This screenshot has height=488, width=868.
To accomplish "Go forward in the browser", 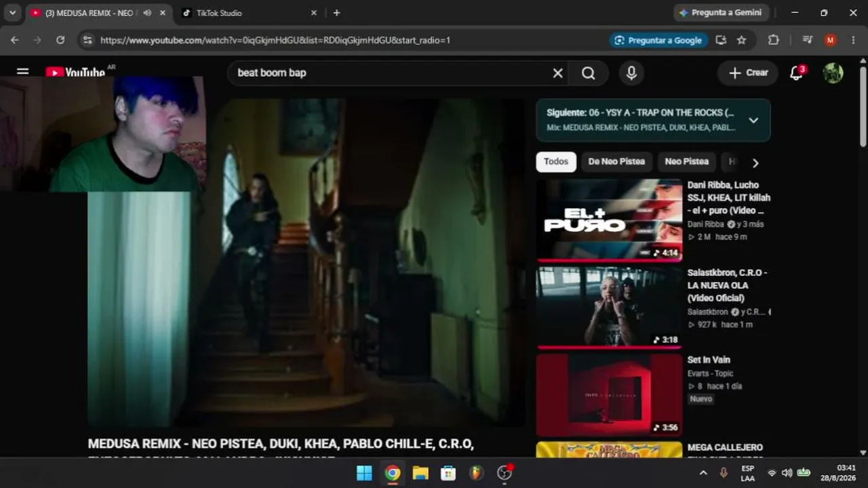I will (37, 40).
